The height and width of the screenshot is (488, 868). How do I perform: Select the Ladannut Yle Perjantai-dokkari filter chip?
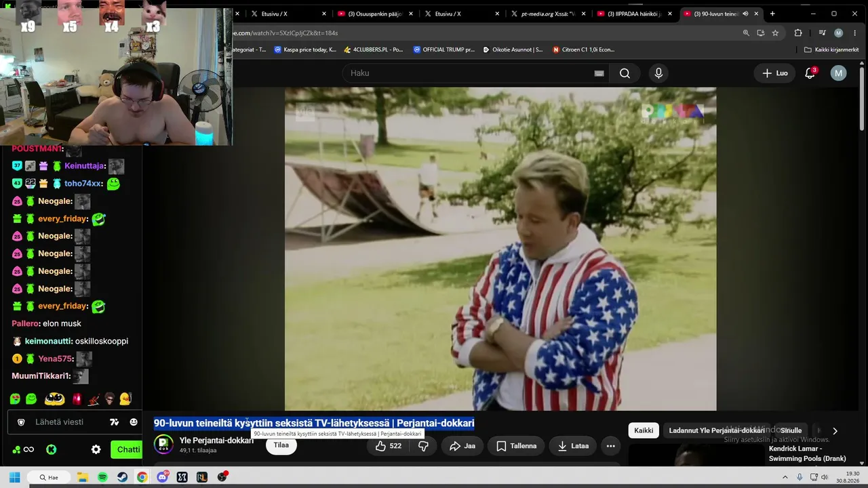click(717, 430)
